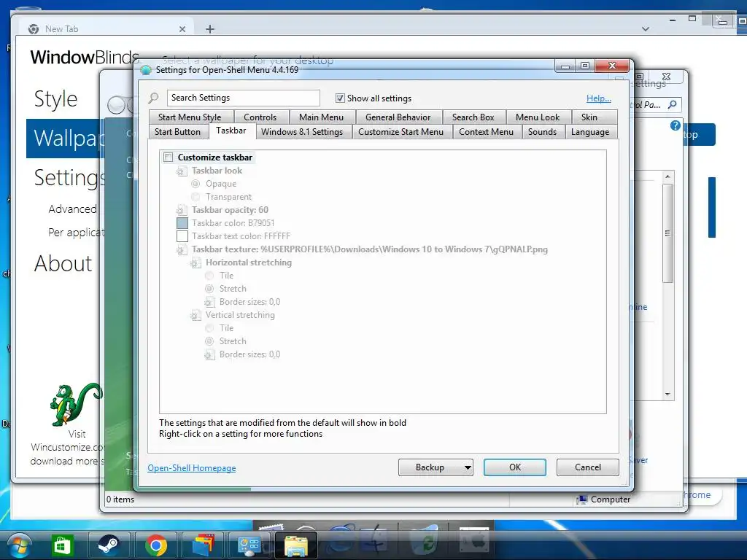The image size is (747, 560).
Task: Open About section in WindowBlinds
Action: point(63,263)
